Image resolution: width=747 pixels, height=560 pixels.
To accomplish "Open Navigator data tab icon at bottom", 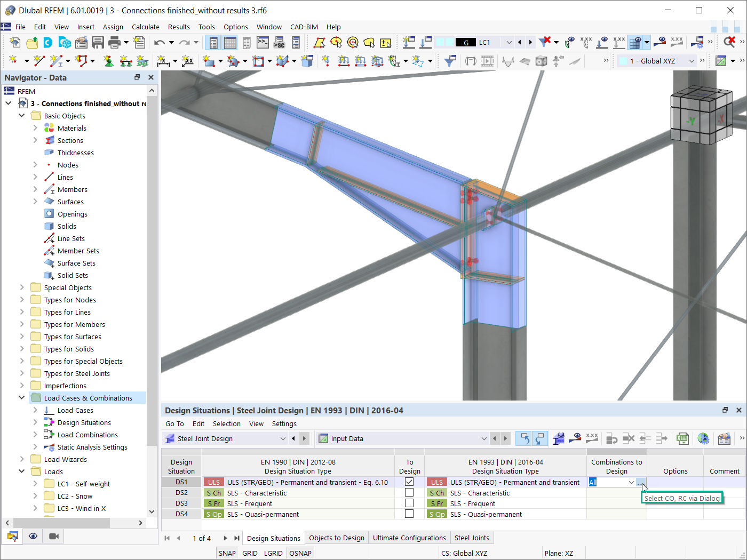I will point(13,536).
